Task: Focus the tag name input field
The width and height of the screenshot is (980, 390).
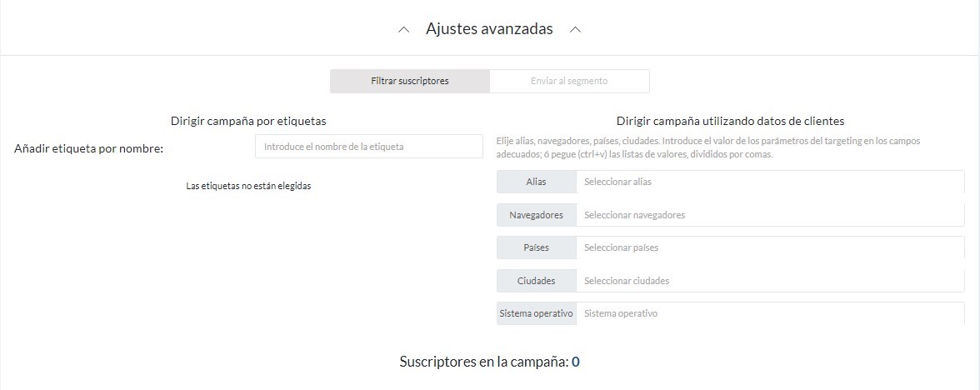Action: 368,147
